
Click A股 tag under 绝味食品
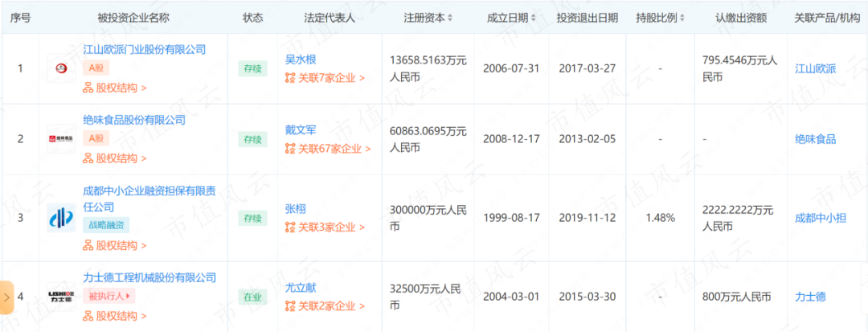point(96,139)
